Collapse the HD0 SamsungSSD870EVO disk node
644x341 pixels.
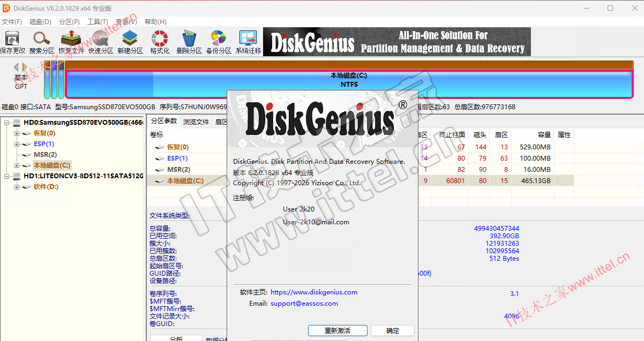coord(7,123)
